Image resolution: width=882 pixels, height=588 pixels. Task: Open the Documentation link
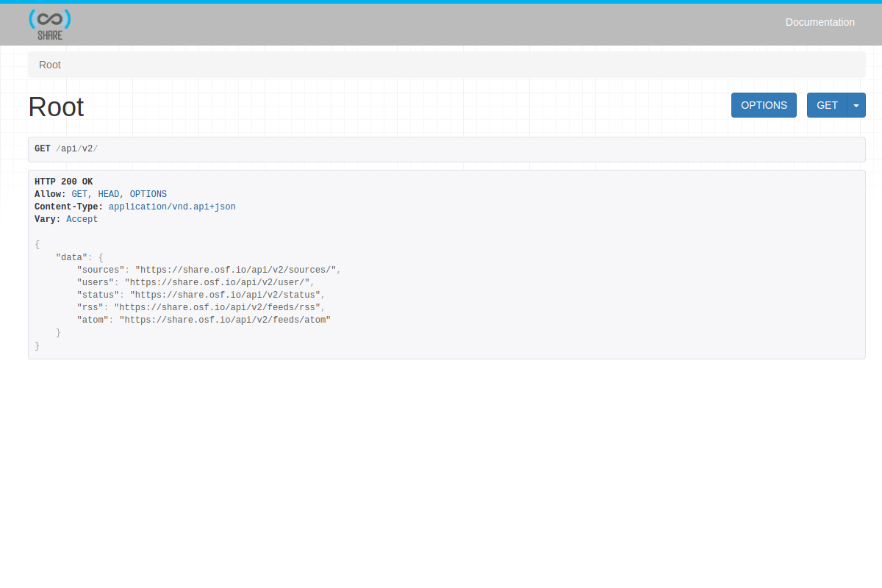pos(820,22)
